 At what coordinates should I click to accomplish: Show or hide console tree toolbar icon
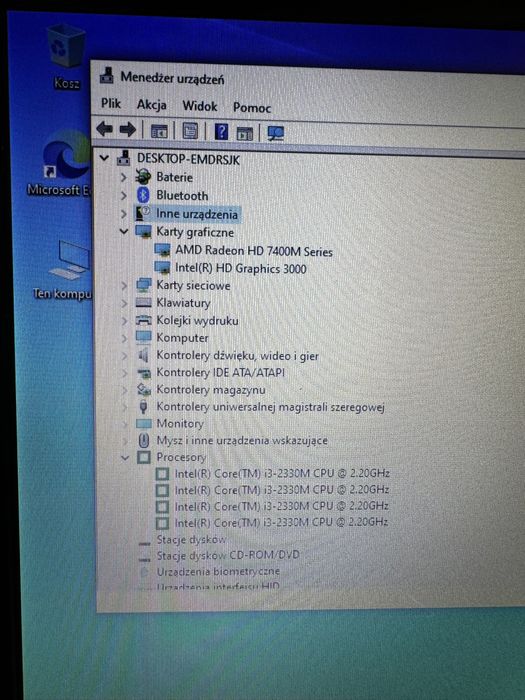[159, 131]
